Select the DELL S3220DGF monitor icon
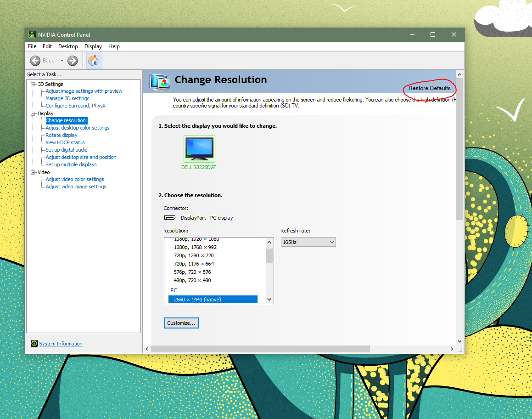The height and width of the screenshot is (419, 532). (199, 148)
